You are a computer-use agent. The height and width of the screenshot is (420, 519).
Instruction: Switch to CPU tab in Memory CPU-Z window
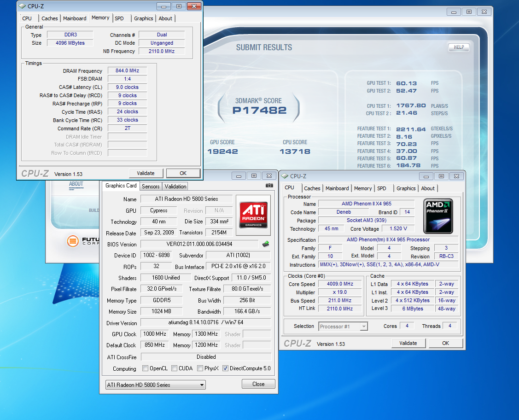(x=27, y=18)
